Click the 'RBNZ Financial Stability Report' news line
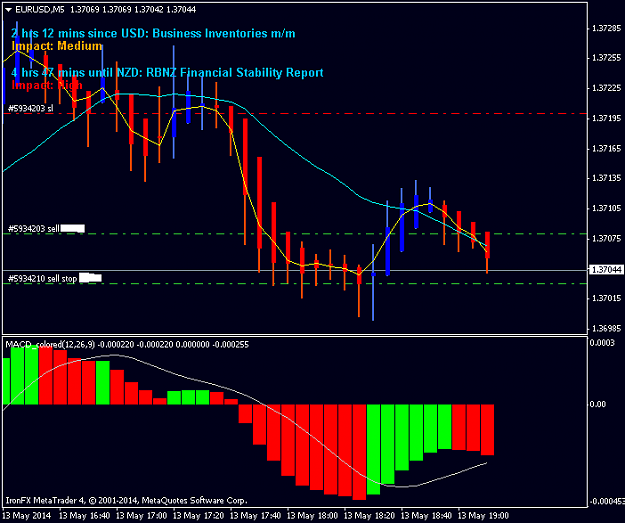 [x=235, y=73]
